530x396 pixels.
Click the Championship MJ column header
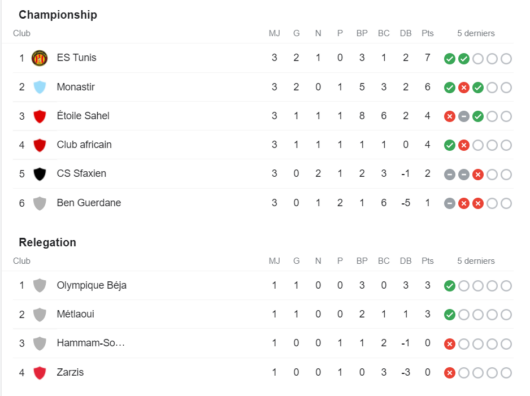(x=274, y=33)
